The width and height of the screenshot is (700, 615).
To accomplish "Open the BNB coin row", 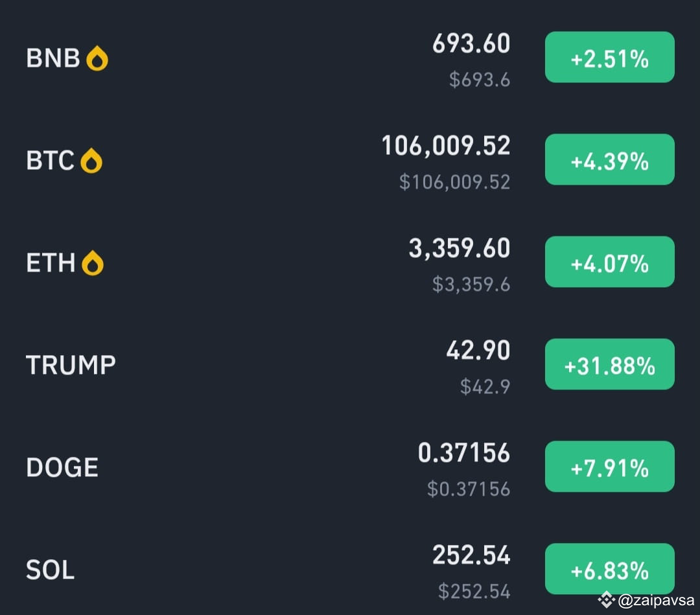I will coord(350,58).
